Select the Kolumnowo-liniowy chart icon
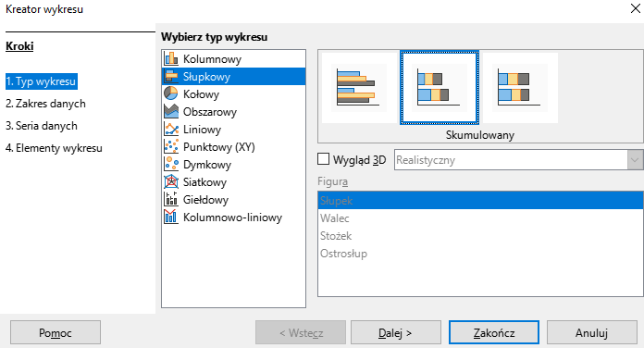The height and width of the screenshot is (348, 644). coord(171,217)
